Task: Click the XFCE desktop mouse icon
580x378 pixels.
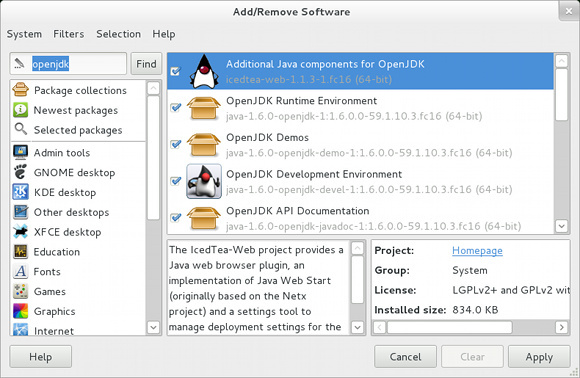Action: coord(20,232)
